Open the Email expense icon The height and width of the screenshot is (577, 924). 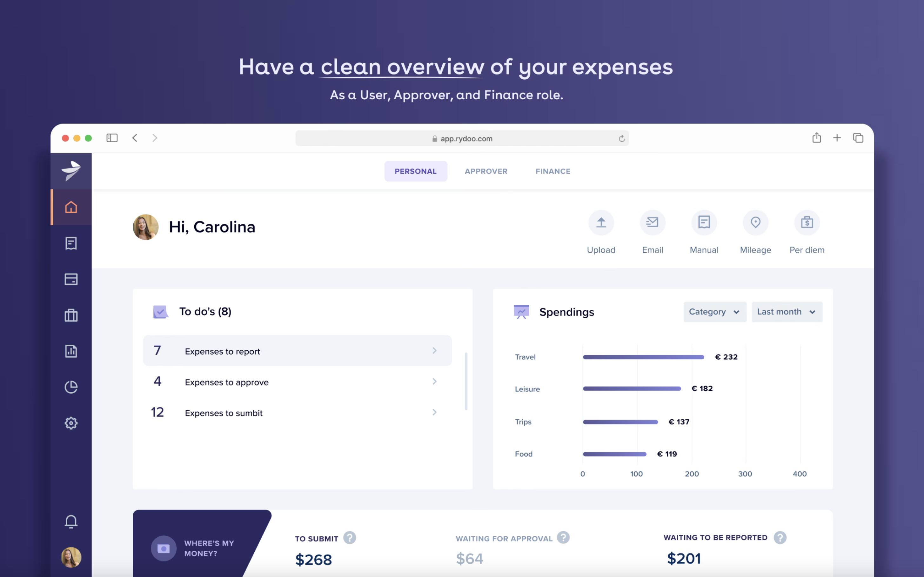click(652, 222)
